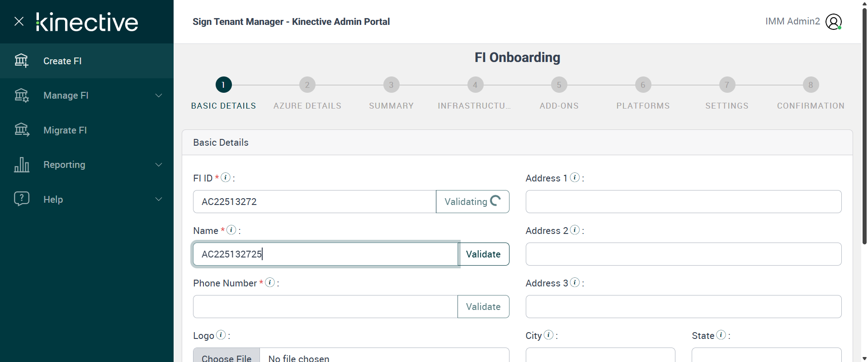Close the sidebar with the X icon
This screenshot has height=362, width=868.
(19, 21)
